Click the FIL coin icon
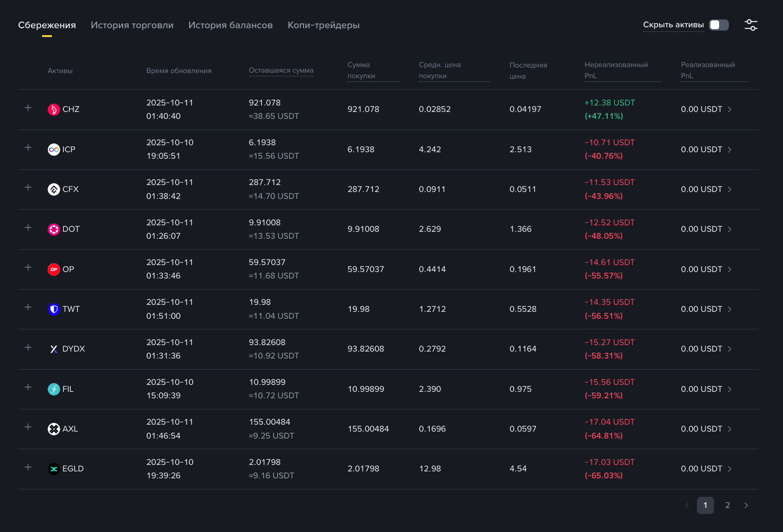The image size is (783, 532). click(x=54, y=389)
